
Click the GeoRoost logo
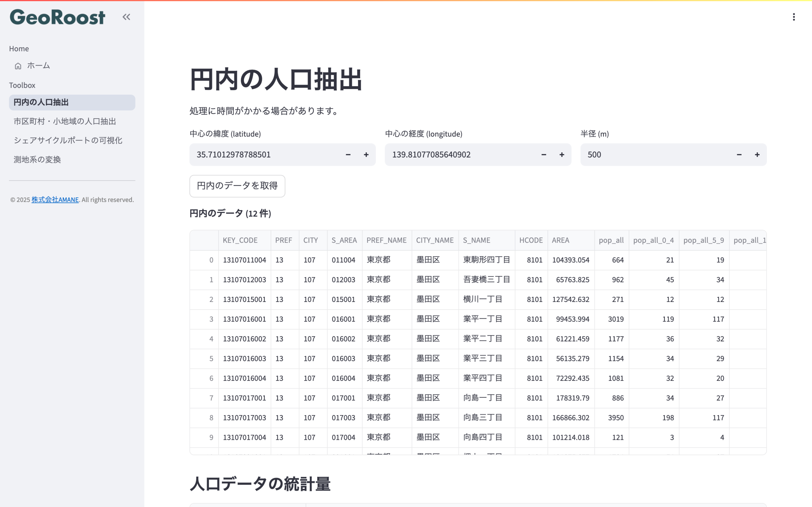point(57,17)
